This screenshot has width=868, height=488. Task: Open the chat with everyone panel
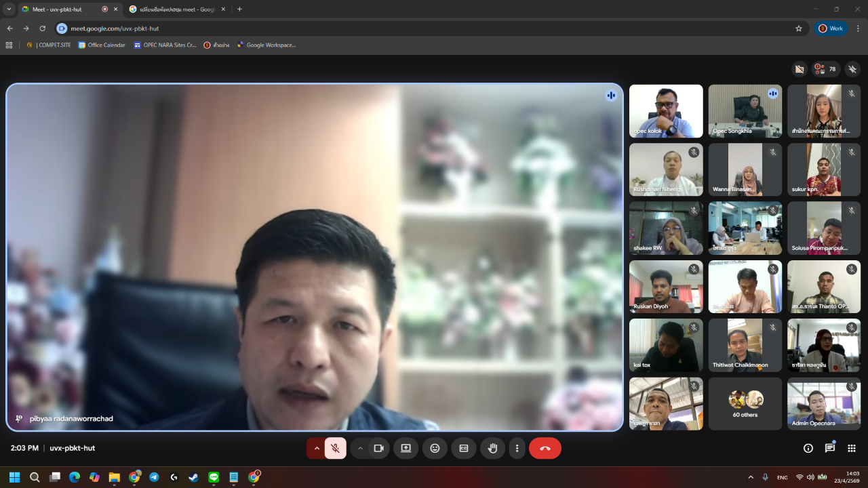click(829, 448)
